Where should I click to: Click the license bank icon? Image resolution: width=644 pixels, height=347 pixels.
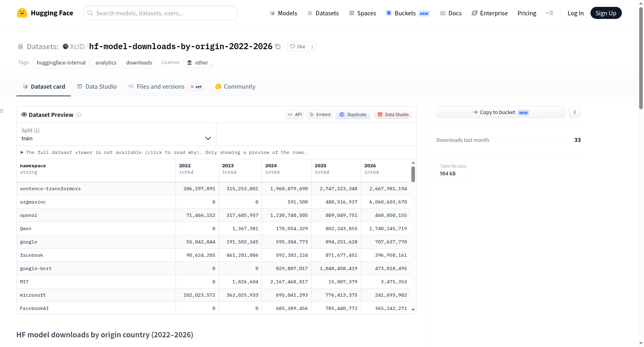click(190, 62)
